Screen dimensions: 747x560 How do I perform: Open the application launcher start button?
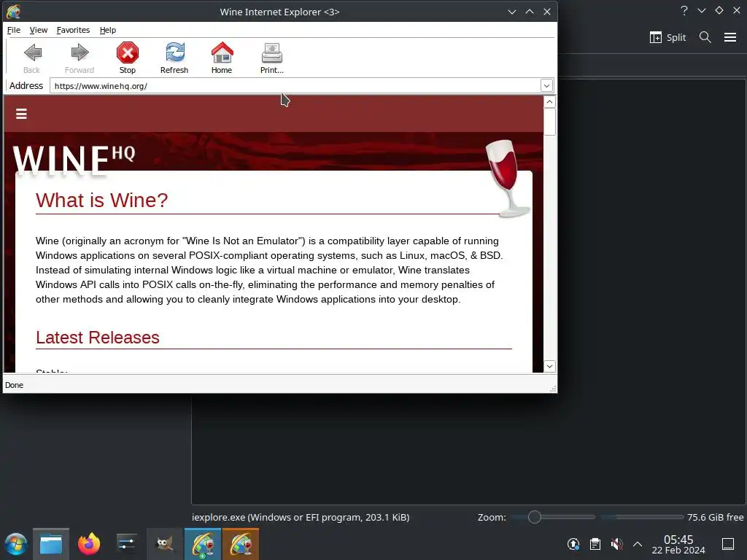click(16, 544)
